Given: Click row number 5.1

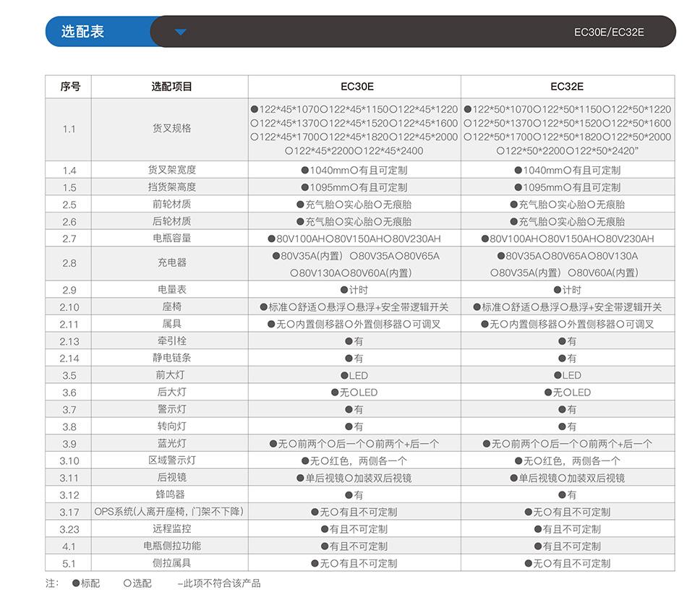Looking at the screenshot, I should [69, 564].
